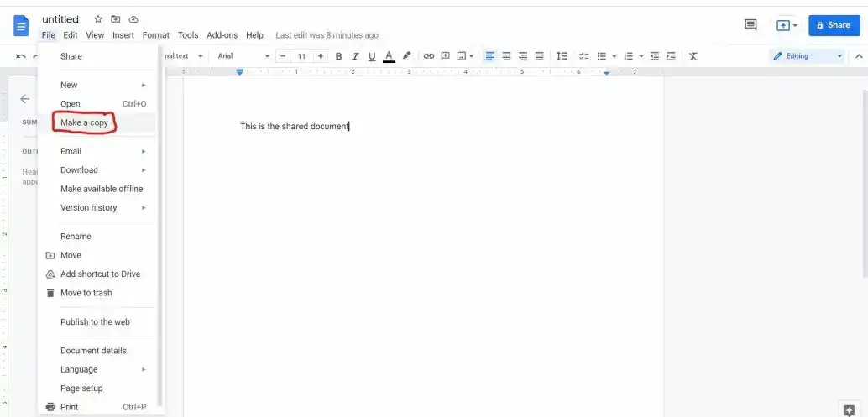This screenshot has height=417, width=868.
Task: Select left align
Action: coord(489,56)
